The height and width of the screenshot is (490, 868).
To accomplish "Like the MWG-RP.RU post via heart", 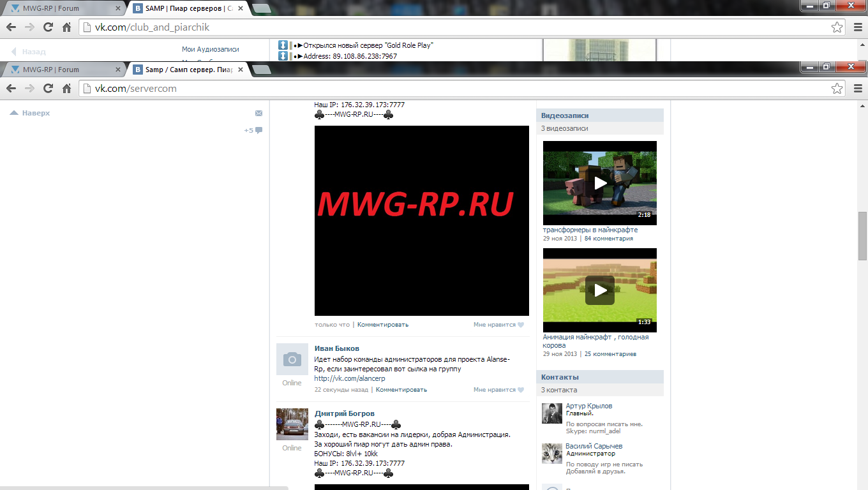I will point(521,325).
